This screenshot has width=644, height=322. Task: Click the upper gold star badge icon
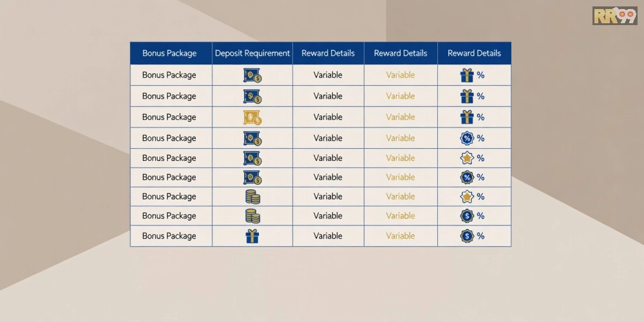(x=467, y=158)
